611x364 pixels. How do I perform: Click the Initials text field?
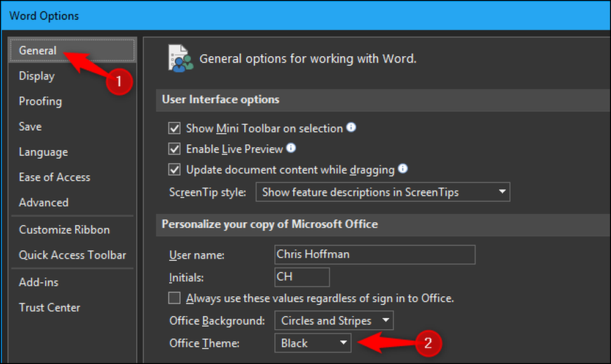pyautogui.click(x=302, y=277)
